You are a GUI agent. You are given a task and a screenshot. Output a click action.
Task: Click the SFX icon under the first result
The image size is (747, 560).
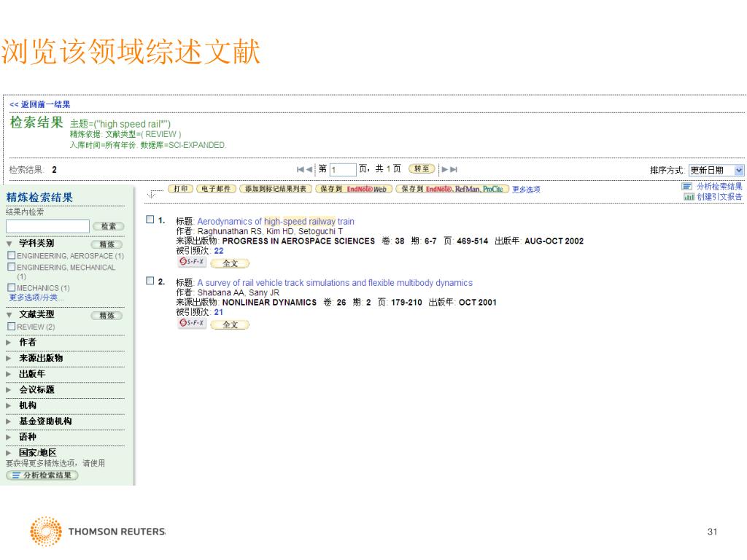pyautogui.click(x=192, y=262)
